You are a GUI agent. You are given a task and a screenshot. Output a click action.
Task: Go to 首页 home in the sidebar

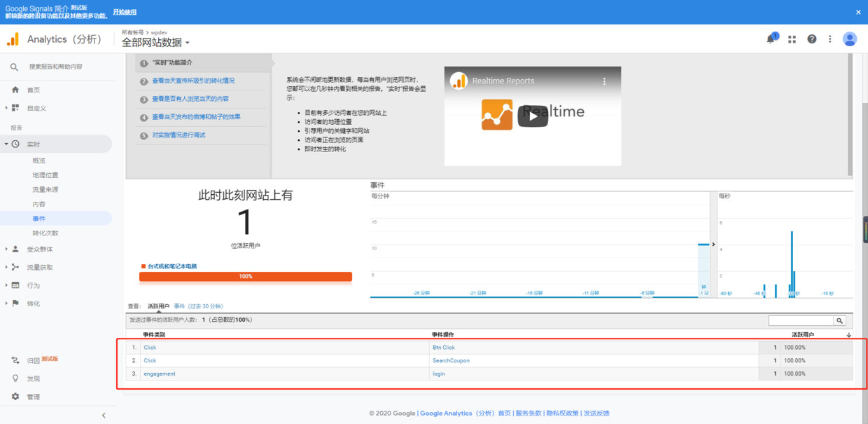pyautogui.click(x=34, y=90)
